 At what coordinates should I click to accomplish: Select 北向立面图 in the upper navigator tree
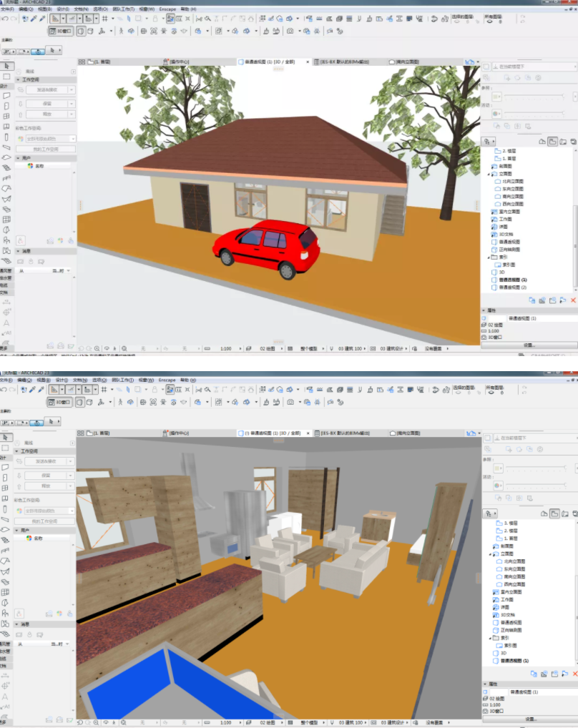point(512,182)
